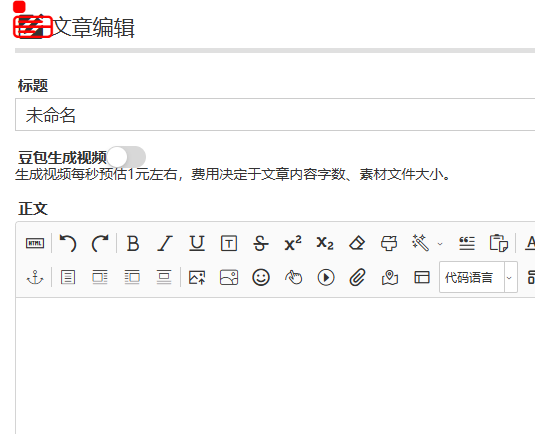Upload an image using the image-upload icon
Image resolution: width=535 pixels, height=434 pixels.
tap(197, 277)
